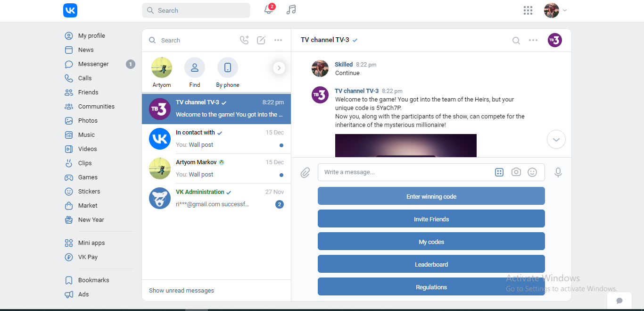This screenshot has height=311, width=644.
Task: Open the VK Administration conversation
Action: (216, 198)
